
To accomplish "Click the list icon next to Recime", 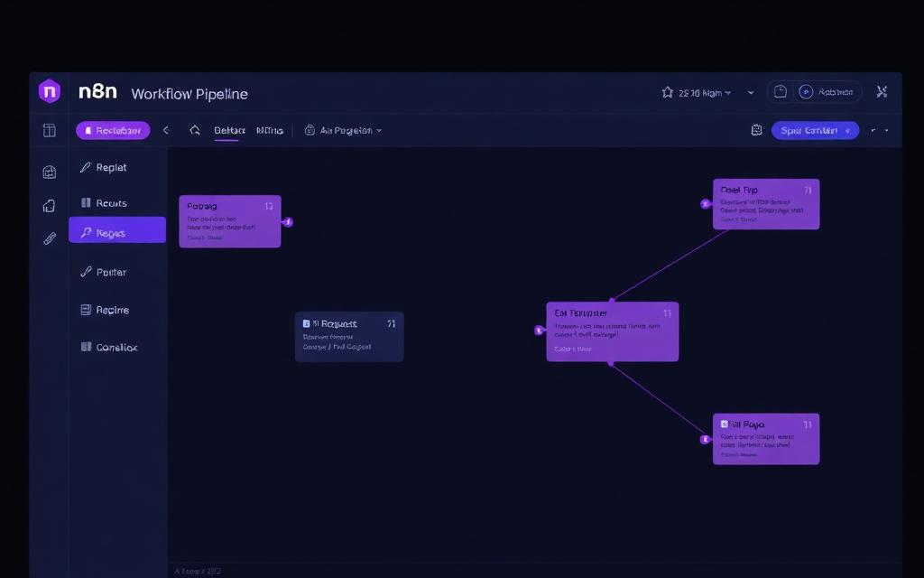I will tap(86, 310).
